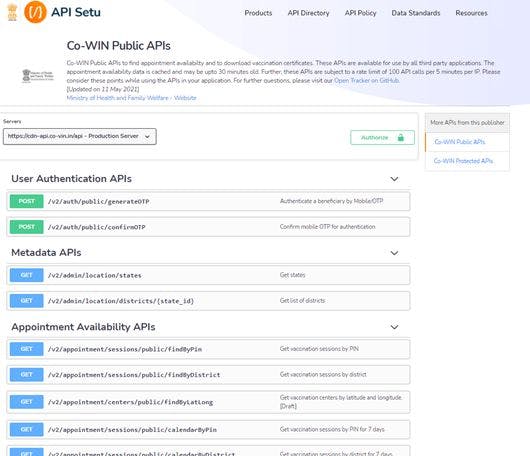Open the Products menu

point(258,13)
